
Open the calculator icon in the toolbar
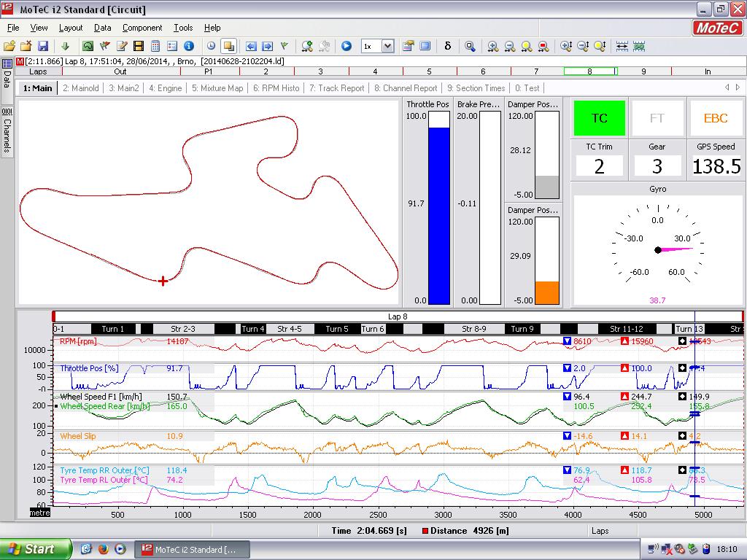coord(155,46)
